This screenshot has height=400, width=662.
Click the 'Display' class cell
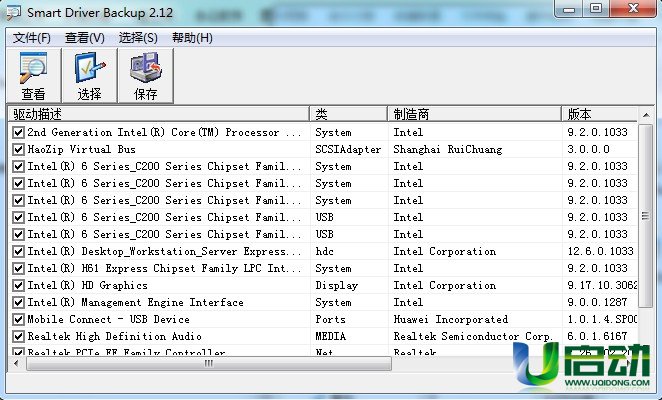[336, 285]
